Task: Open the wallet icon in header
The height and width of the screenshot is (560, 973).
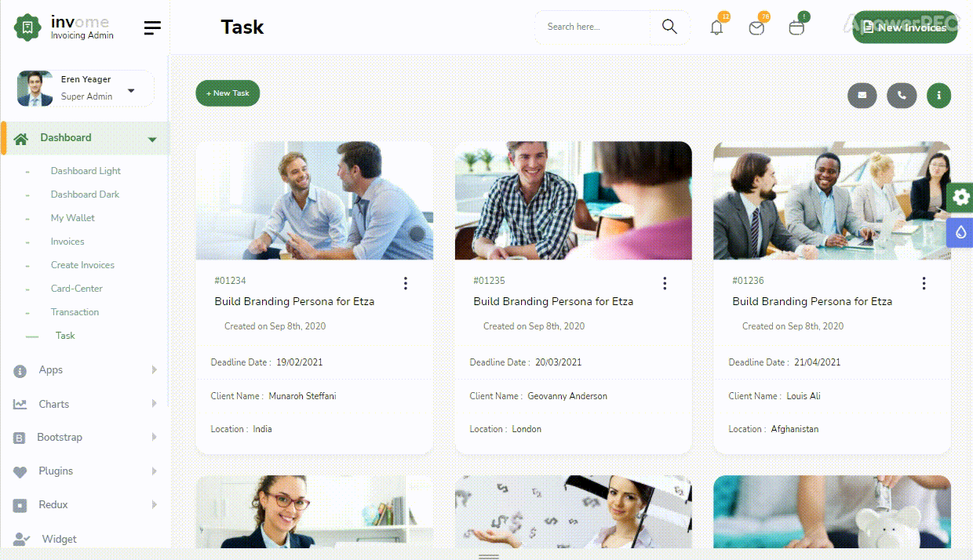Action: point(796,28)
